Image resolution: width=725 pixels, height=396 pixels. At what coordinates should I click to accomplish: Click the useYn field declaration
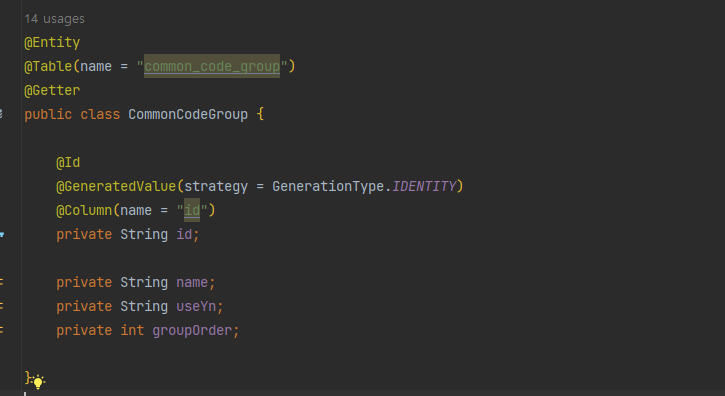pos(196,306)
